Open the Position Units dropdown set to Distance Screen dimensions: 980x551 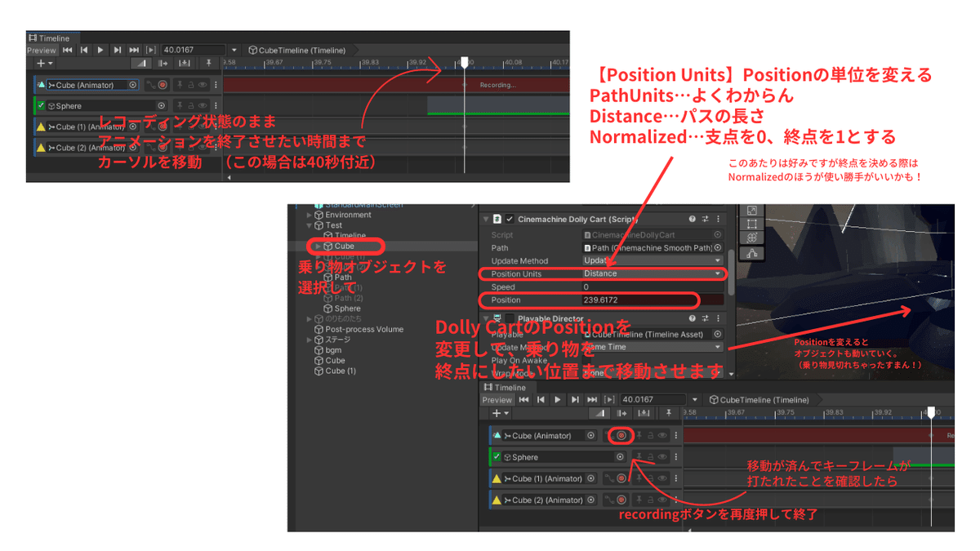click(653, 273)
